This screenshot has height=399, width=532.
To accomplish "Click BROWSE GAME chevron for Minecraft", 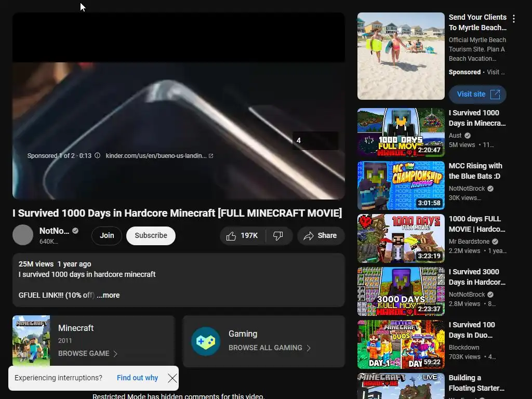I will pos(115,353).
